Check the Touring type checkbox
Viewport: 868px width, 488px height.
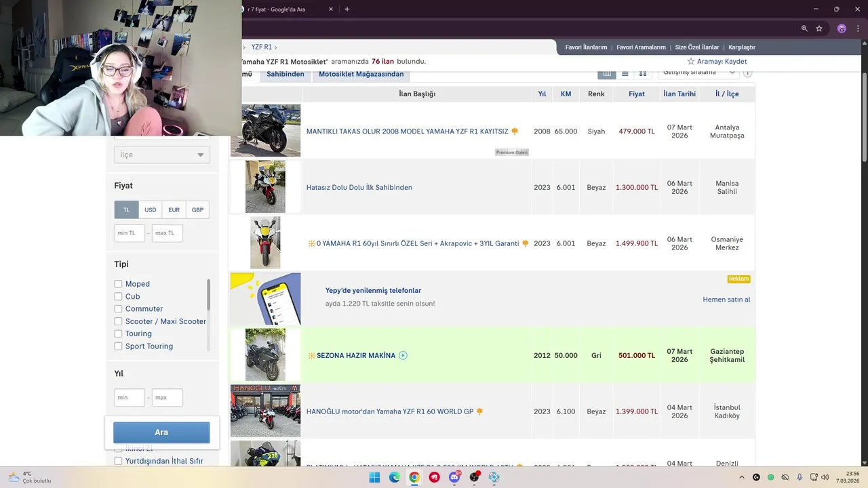coord(118,333)
